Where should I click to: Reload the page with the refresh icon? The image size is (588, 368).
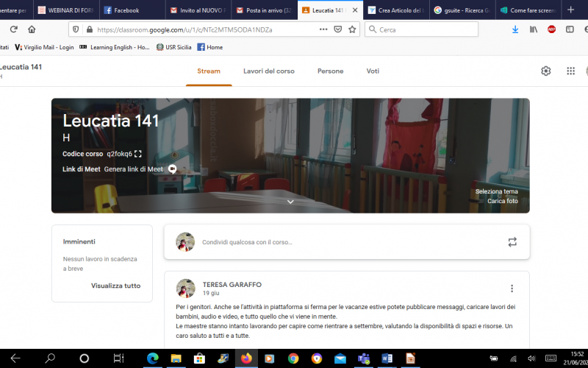[x=14, y=29]
